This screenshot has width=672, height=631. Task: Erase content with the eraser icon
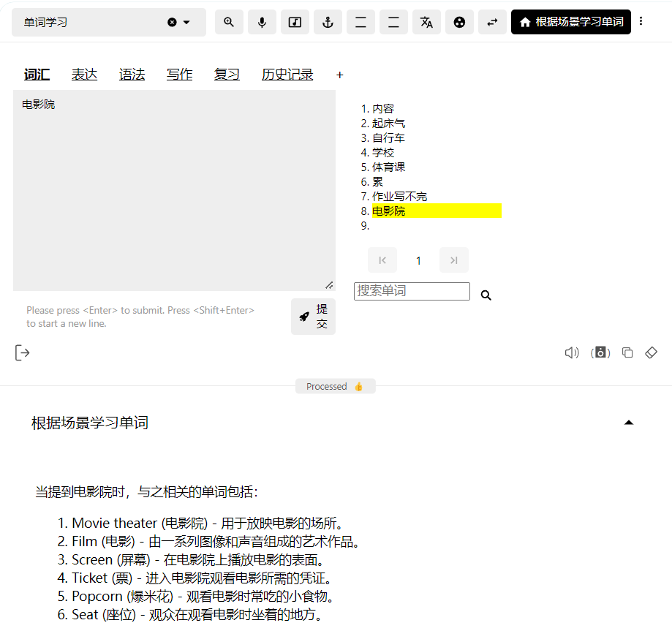click(x=651, y=352)
